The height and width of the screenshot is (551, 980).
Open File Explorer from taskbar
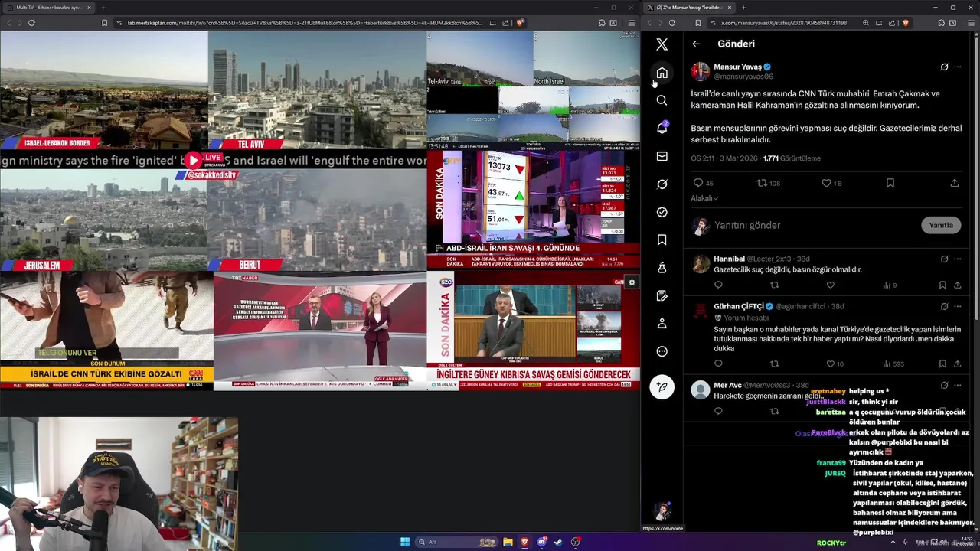[508, 542]
